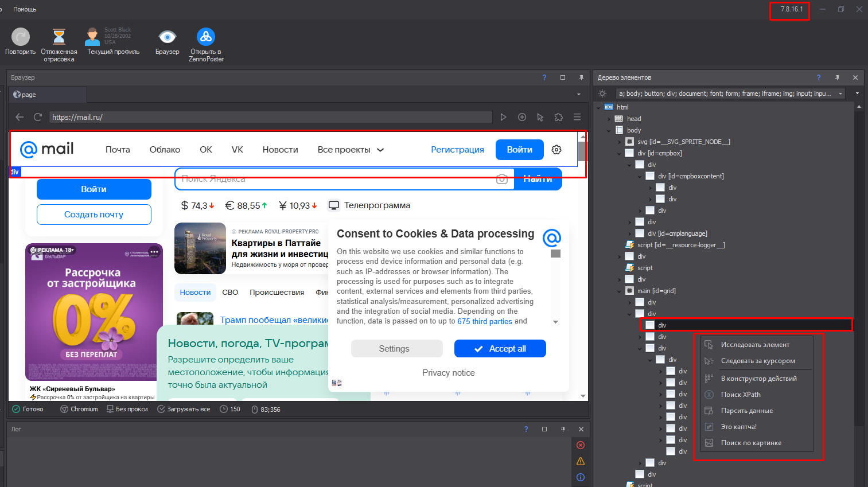Click the Chromium engine icon in status bar
868x487 pixels.
pos(64,409)
